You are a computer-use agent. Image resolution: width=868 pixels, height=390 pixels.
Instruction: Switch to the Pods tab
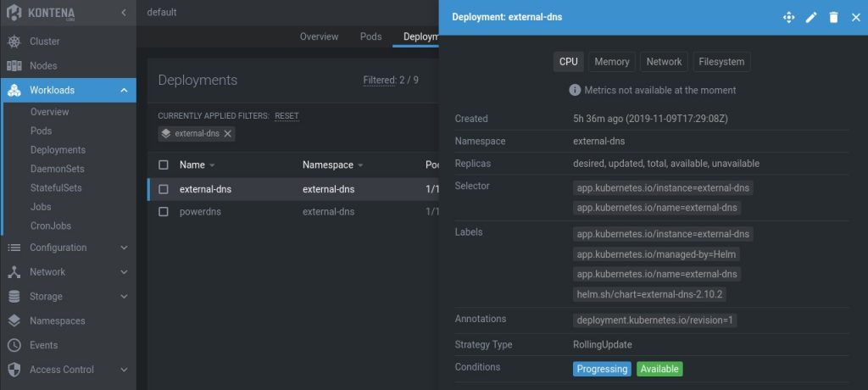point(371,36)
